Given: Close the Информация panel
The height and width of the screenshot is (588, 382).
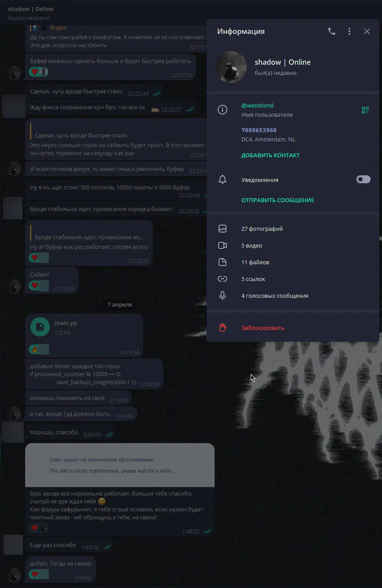Looking at the screenshot, I should click(x=367, y=31).
